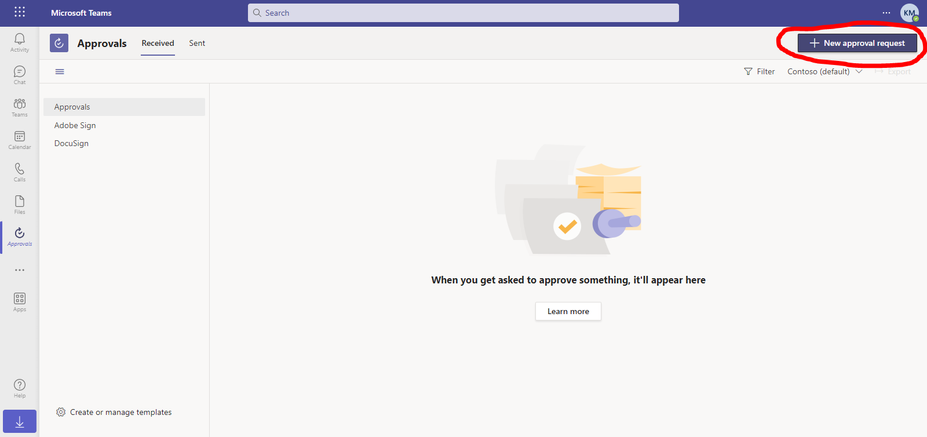The image size is (927, 437).
Task: Click the Filter funnel button
Action: pos(759,72)
